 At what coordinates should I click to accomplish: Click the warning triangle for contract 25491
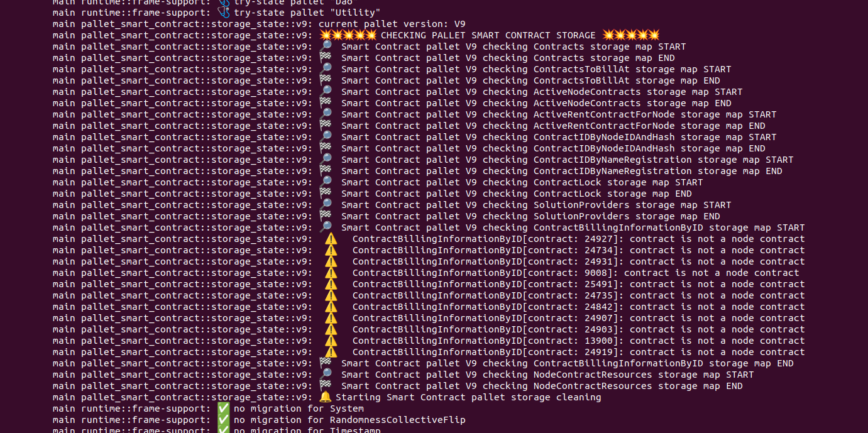[x=331, y=284]
